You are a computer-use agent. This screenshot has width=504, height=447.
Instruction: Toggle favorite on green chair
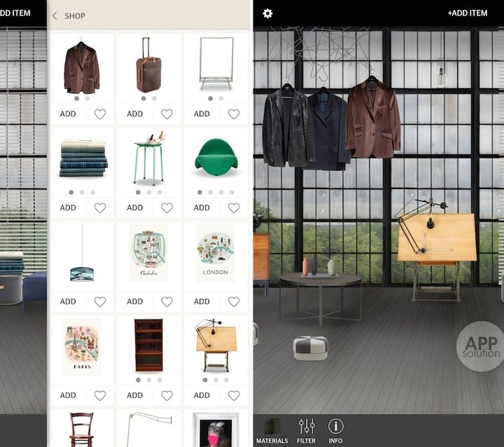pyautogui.click(x=234, y=207)
